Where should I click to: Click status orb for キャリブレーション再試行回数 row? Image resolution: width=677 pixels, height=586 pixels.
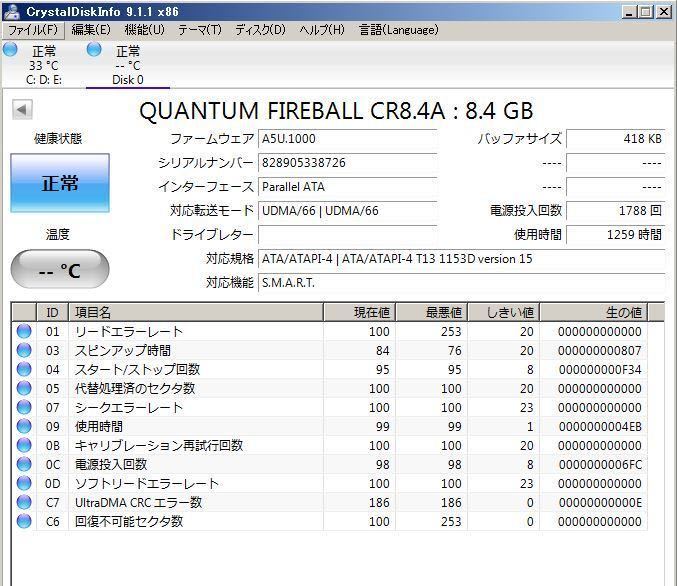(x=24, y=445)
